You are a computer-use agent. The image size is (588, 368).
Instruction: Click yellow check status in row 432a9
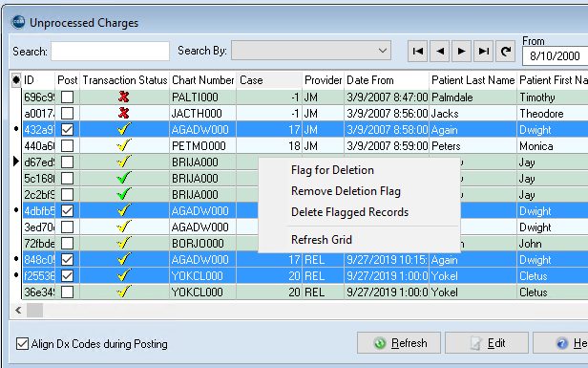(x=124, y=129)
